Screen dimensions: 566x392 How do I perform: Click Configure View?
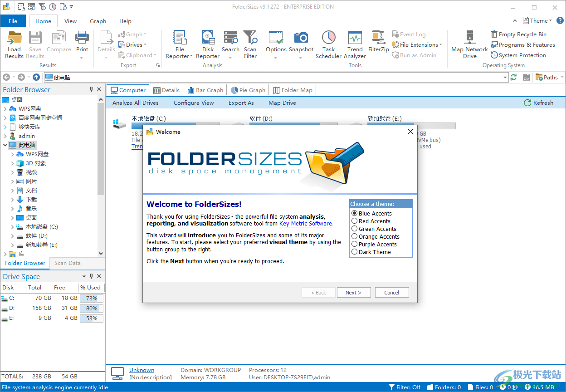194,103
